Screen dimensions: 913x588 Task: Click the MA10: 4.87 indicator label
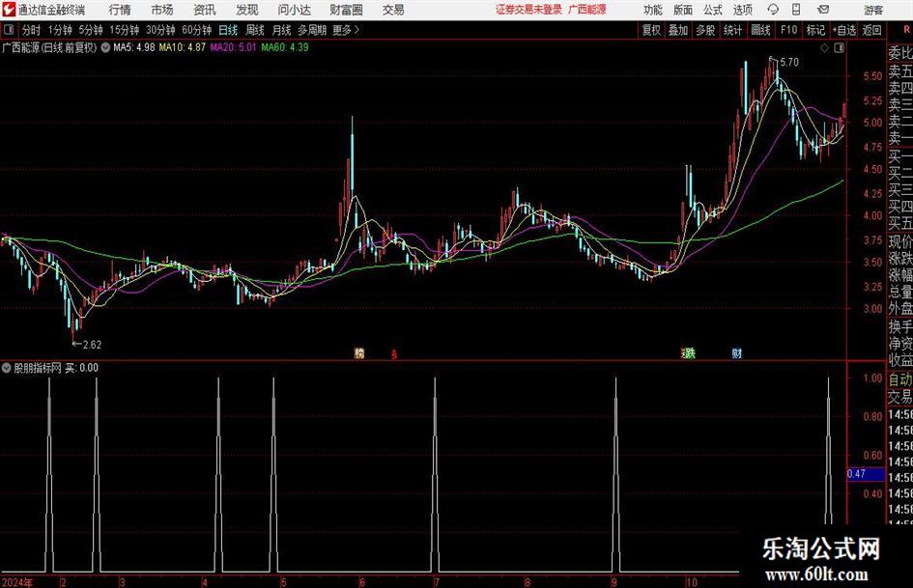point(183,47)
